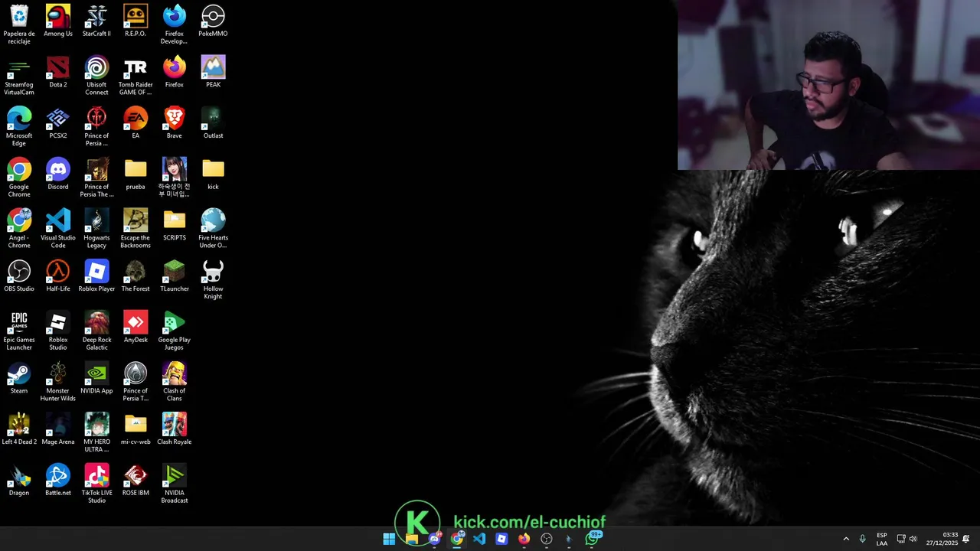The image size is (980, 551).
Task: Select the OBS Studio desktop icon
Action: pyautogui.click(x=19, y=276)
